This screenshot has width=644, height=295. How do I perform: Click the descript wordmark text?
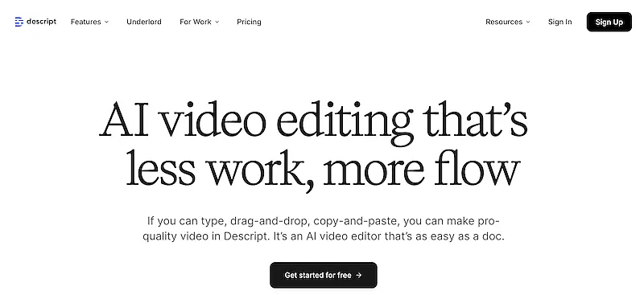click(x=42, y=22)
